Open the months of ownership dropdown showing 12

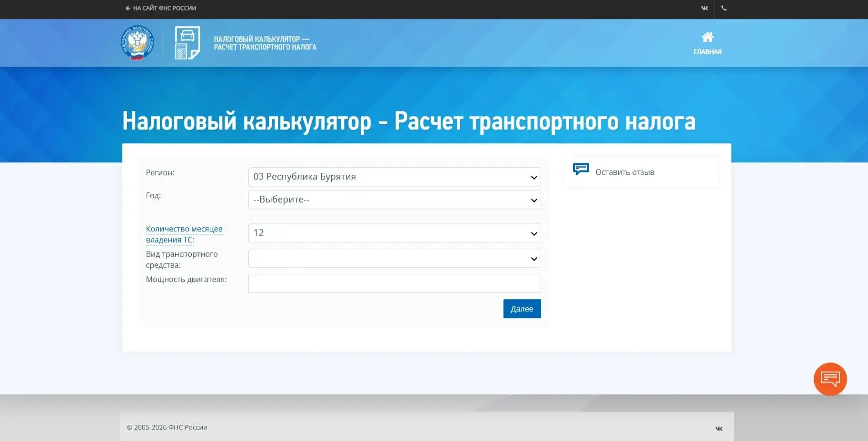click(x=395, y=233)
